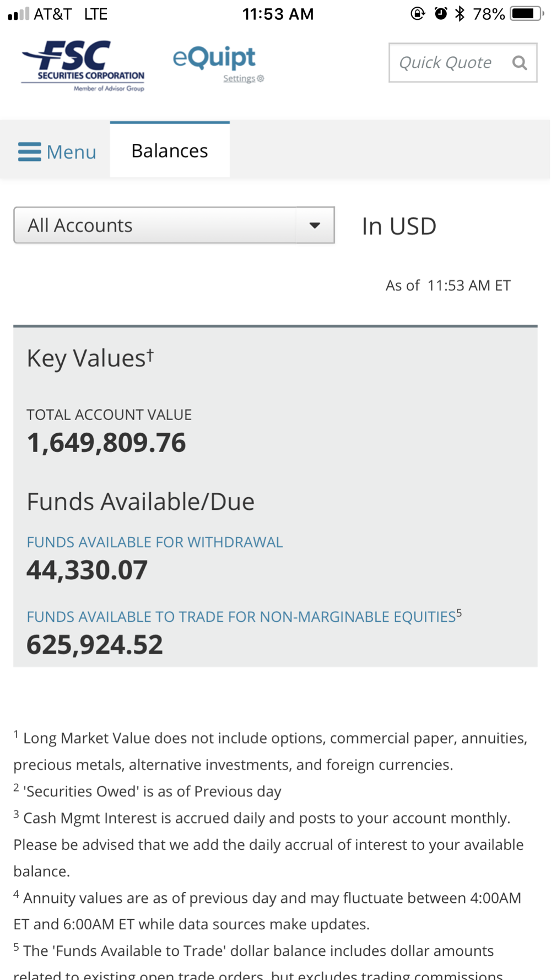This screenshot has width=551, height=980.
Task: Open the hamburger Menu icon
Action: [x=29, y=152]
